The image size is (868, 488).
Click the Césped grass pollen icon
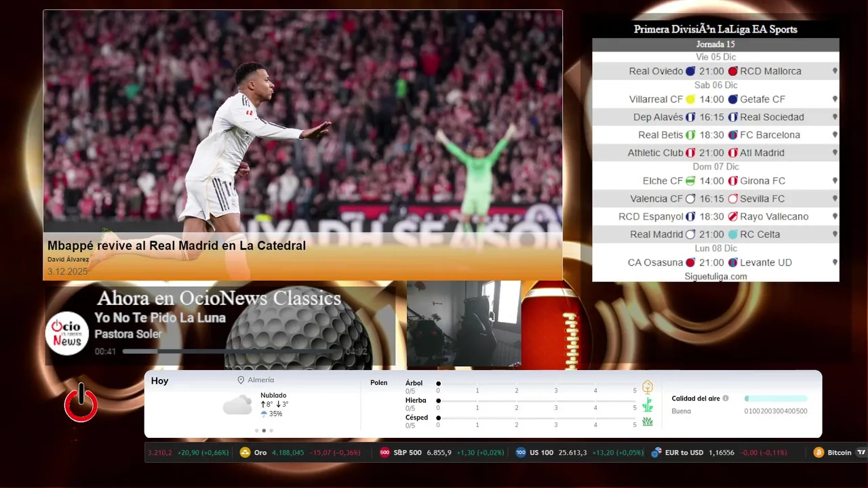point(648,422)
